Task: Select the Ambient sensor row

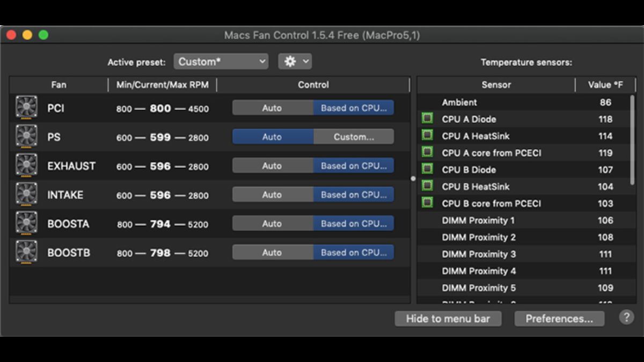Action: [523, 102]
